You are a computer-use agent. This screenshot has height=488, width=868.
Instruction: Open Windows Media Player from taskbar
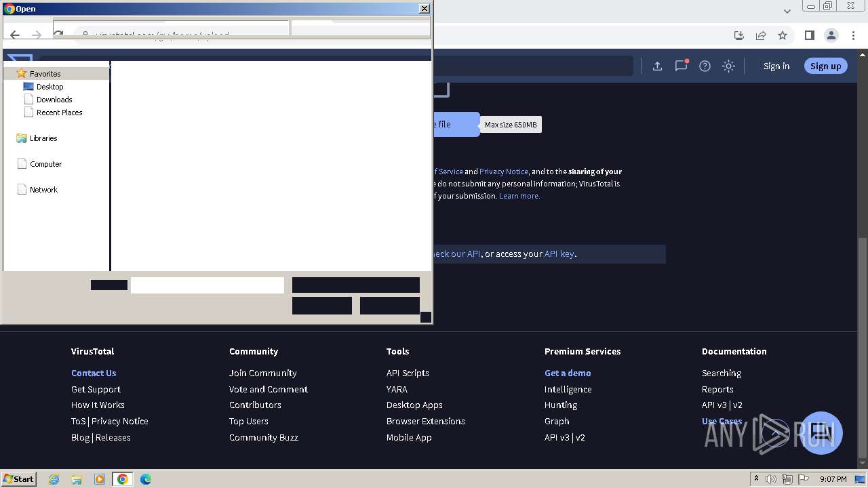pos(100,479)
